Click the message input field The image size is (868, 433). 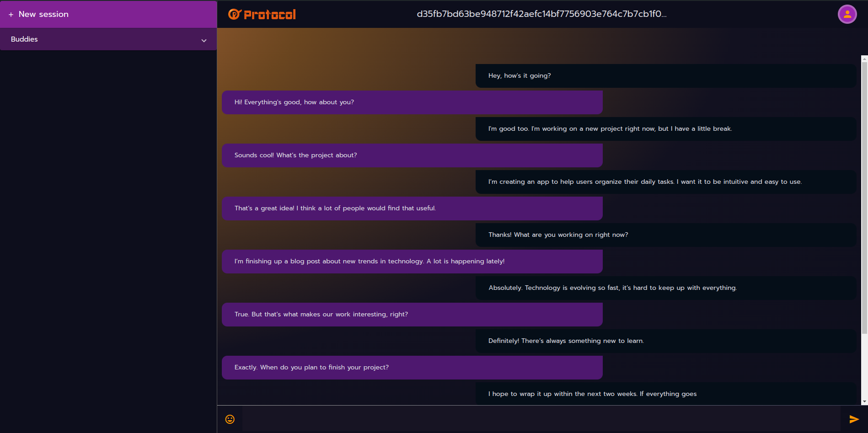[x=526, y=419]
